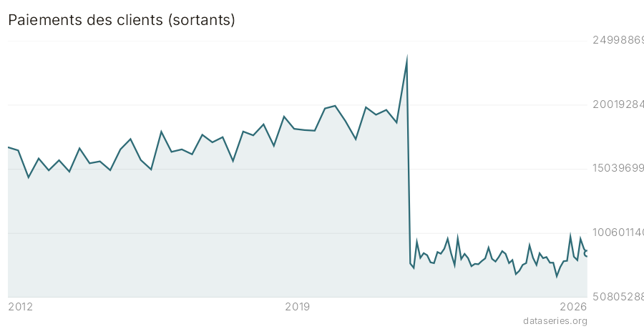644x329 pixels.
Task: Click the white area between the peak and the 2026 spike
Action: (493, 144)
